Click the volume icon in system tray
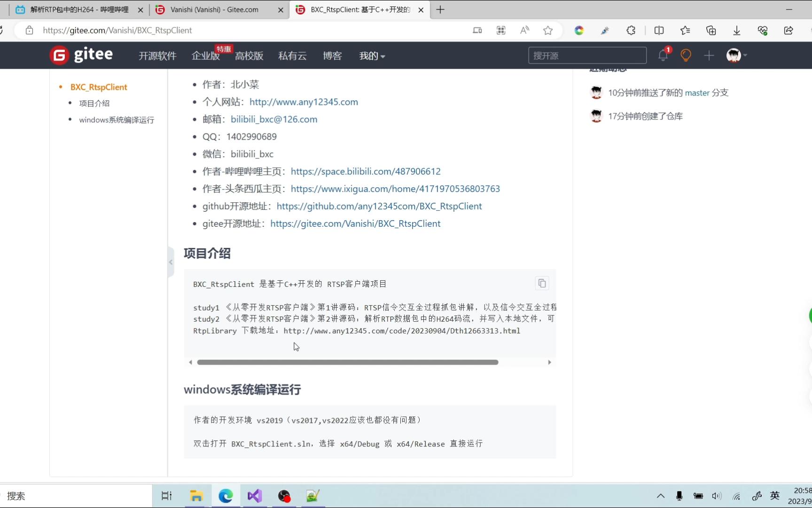812x508 pixels. (x=717, y=496)
